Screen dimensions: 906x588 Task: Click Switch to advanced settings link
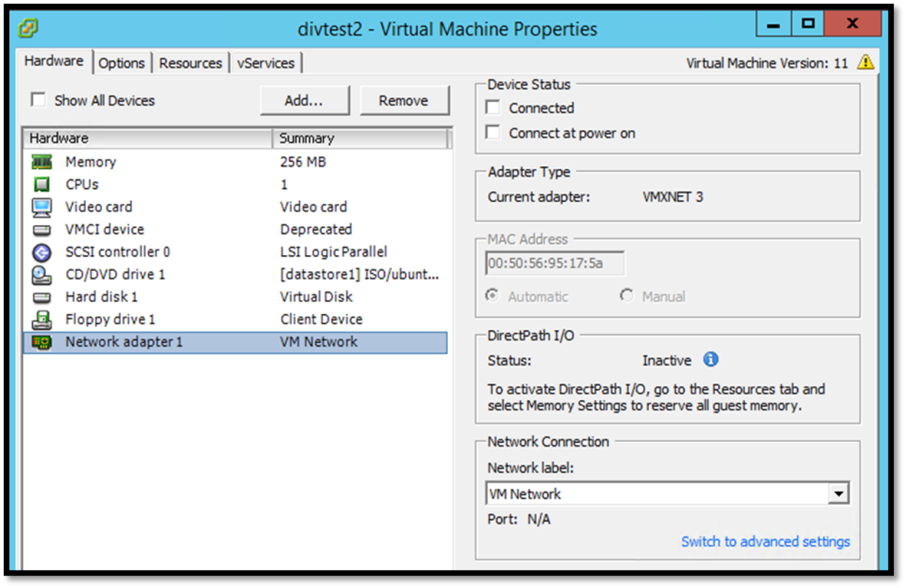pyautogui.click(x=765, y=542)
